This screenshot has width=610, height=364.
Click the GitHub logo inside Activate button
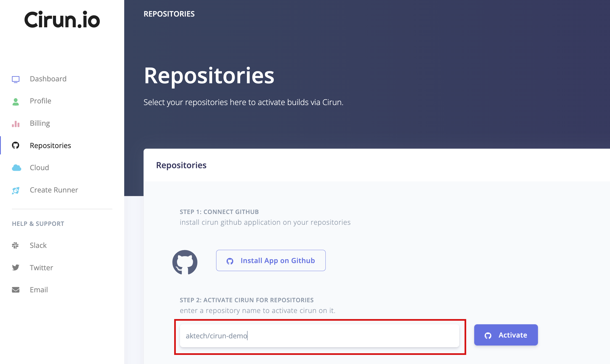(488, 335)
